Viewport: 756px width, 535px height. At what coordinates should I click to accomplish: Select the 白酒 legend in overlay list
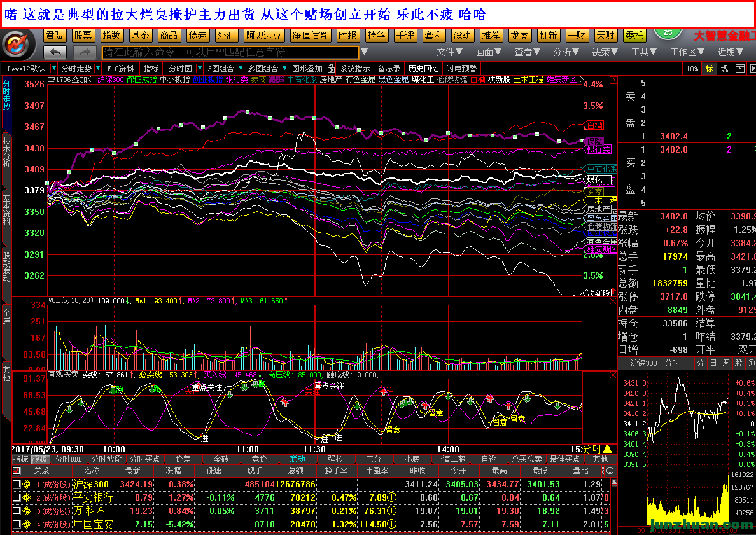(477, 80)
